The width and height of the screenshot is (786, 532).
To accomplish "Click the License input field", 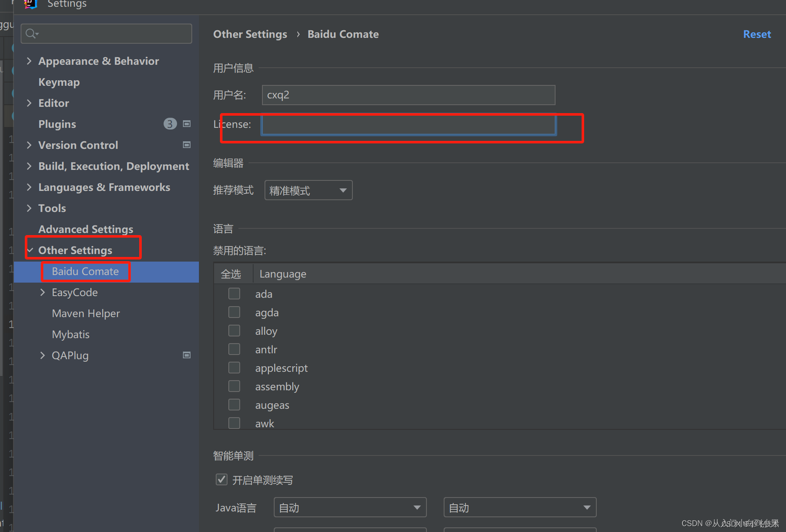I will (x=408, y=124).
